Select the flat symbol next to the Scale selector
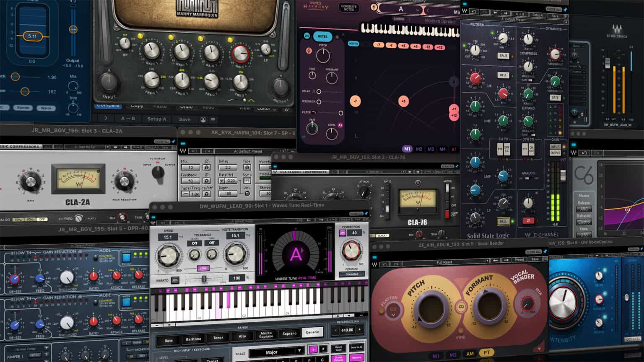Image resolution: width=644 pixels, height=362 pixels. (x=313, y=348)
